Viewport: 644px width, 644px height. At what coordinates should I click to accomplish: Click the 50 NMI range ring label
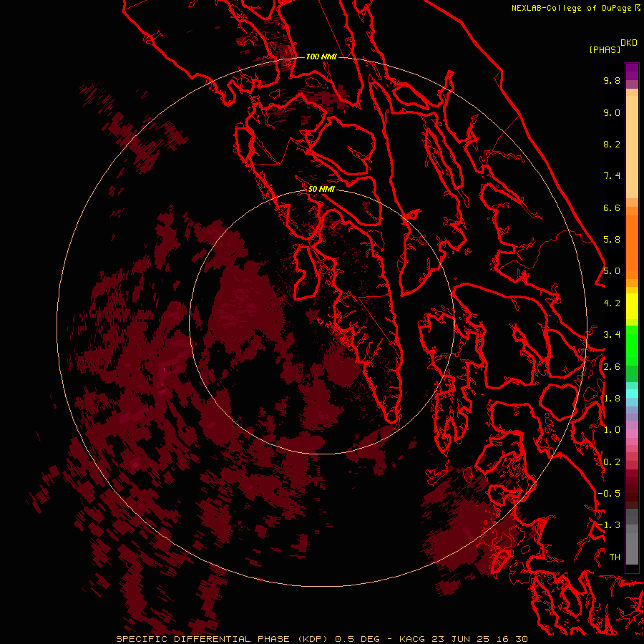tap(321, 189)
